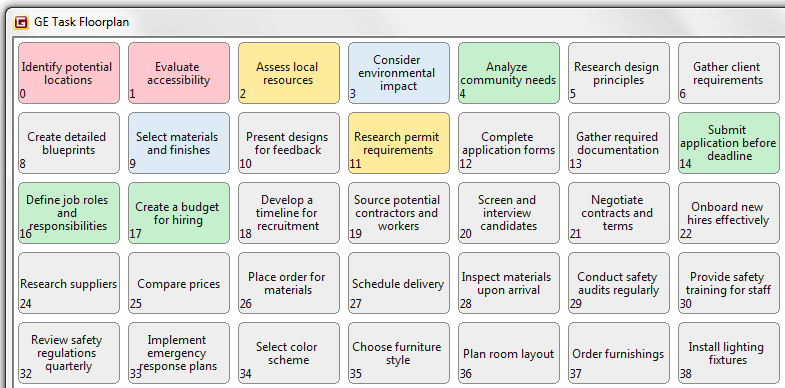Click the Install lighting fixtures tile
This screenshot has height=388, width=785.
[x=729, y=353]
